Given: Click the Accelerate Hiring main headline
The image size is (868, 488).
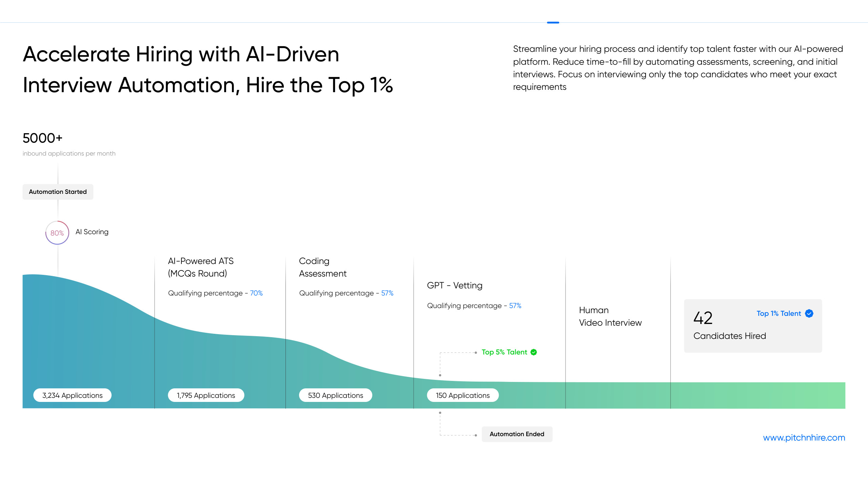Looking at the screenshot, I should [208, 69].
